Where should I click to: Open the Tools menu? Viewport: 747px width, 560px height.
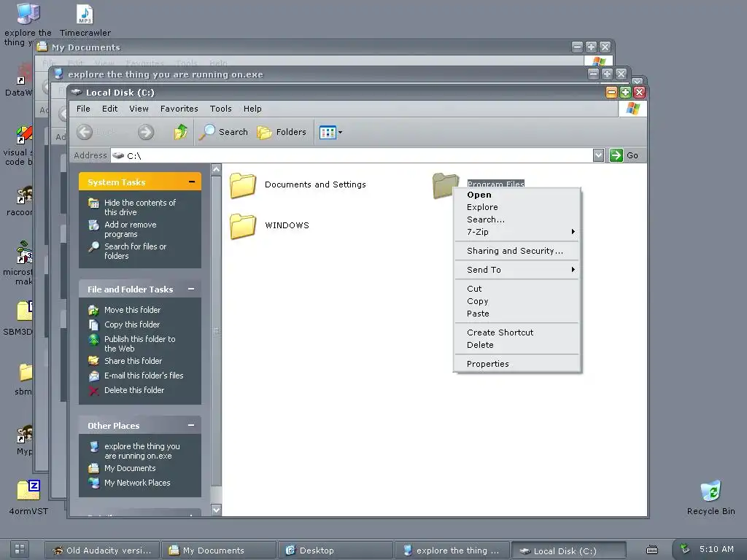click(x=220, y=109)
